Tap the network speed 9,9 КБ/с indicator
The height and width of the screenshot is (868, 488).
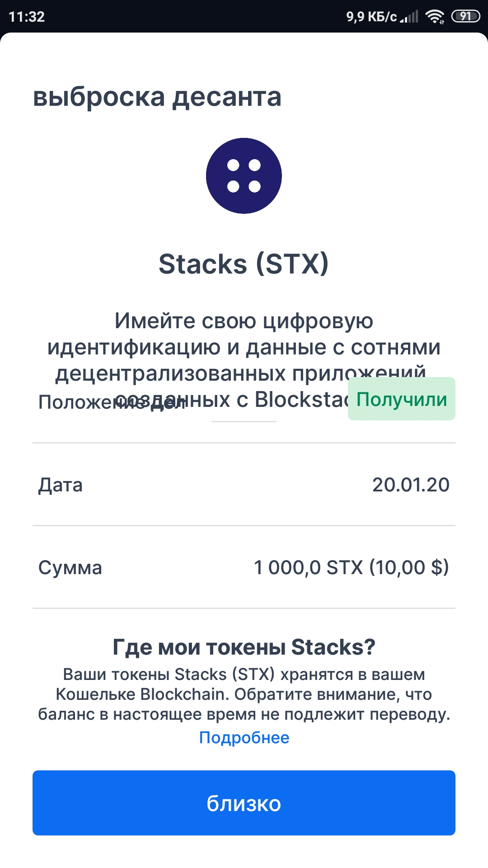coord(371,17)
